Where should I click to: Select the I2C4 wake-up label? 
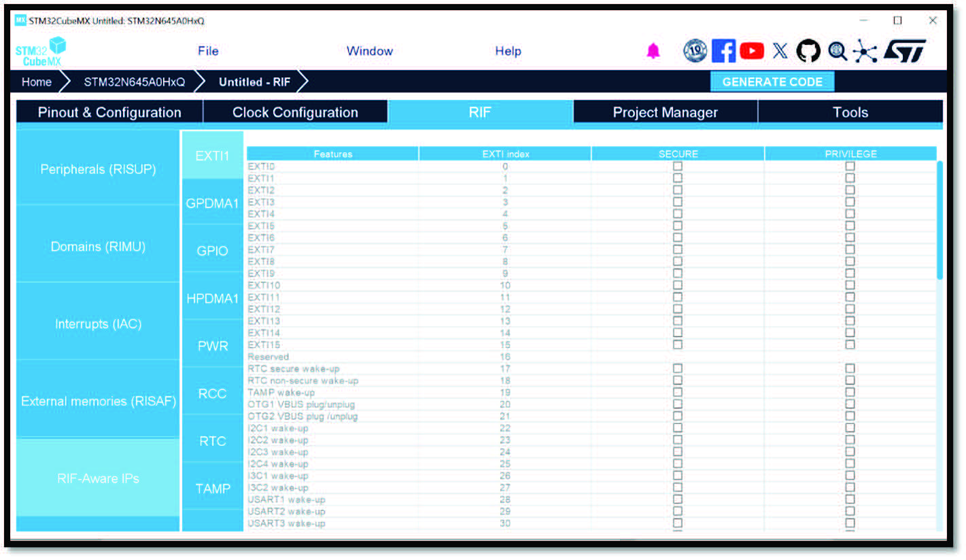coord(278,463)
